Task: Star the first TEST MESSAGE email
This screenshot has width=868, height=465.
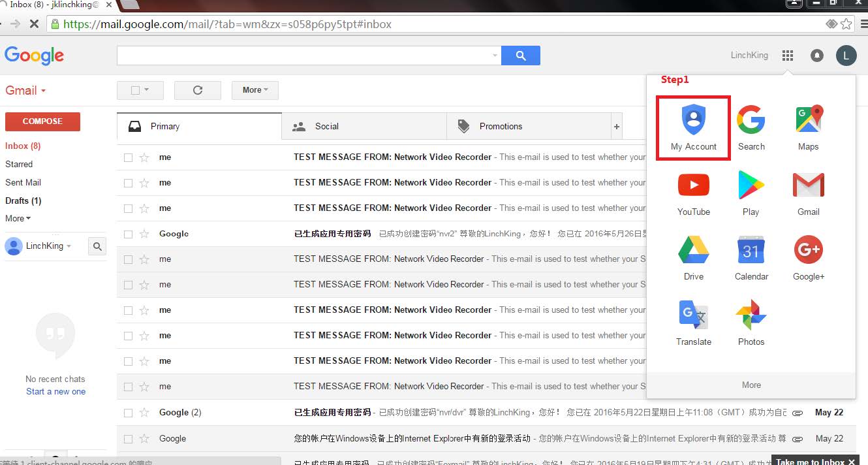Action: point(144,157)
